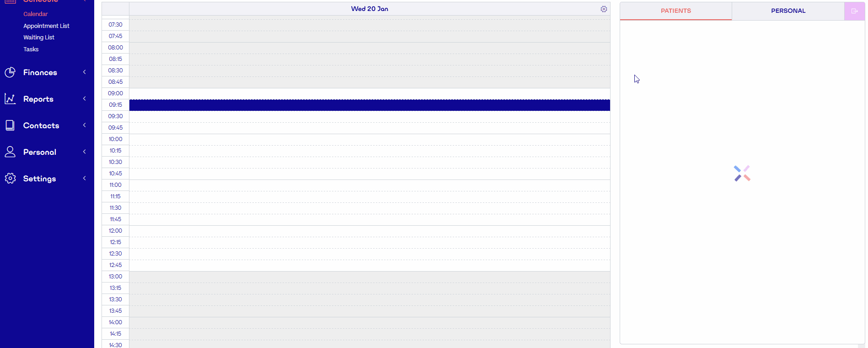Click the pink collapse panel icon
The image size is (868, 348).
click(x=854, y=11)
